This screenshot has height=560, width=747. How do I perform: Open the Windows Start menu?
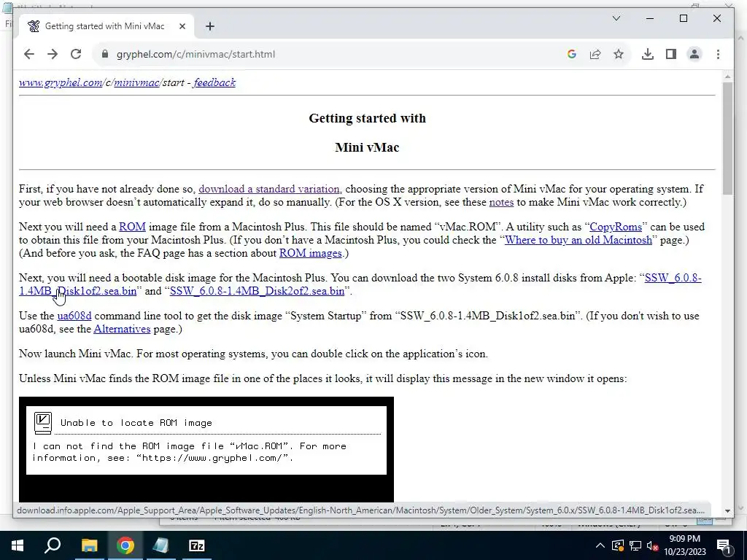18,545
